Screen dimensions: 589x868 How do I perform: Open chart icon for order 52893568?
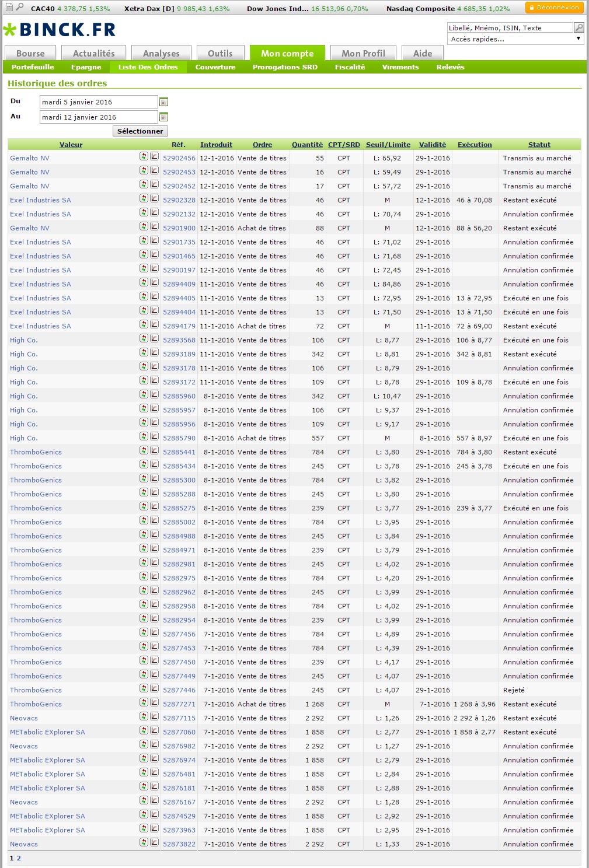(154, 338)
